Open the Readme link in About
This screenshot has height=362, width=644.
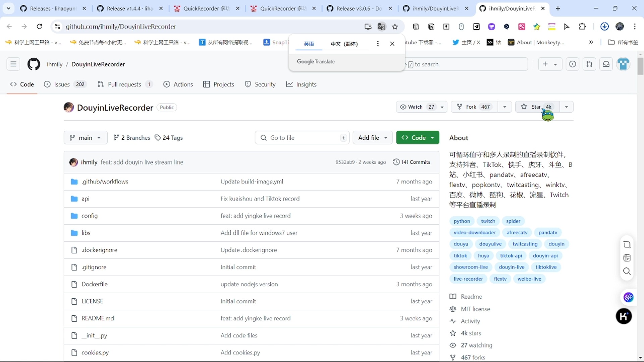click(471, 297)
